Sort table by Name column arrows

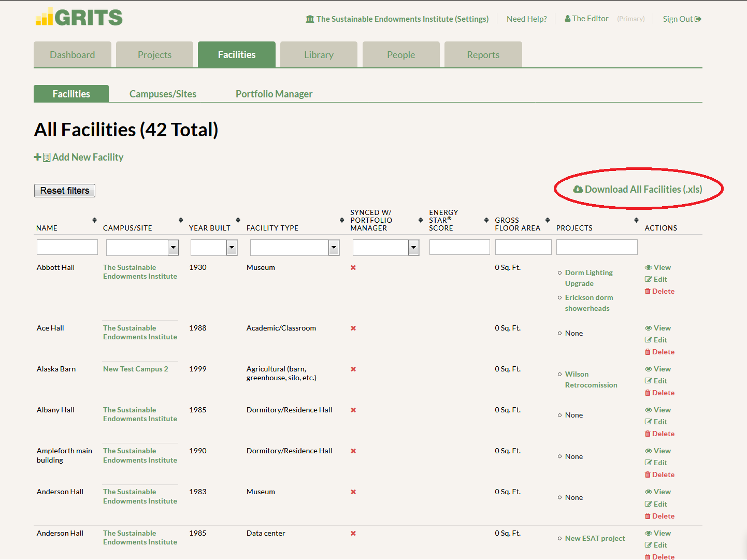tap(94, 220)
